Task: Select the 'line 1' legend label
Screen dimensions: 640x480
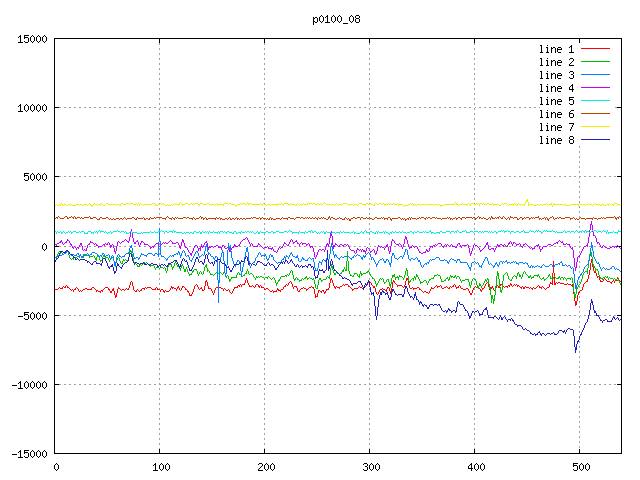Action: coord(556,49)
